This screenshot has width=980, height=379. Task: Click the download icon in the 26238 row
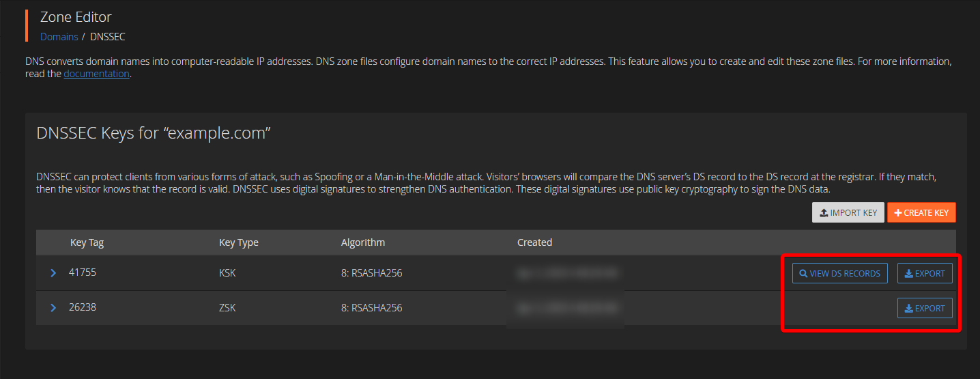(x=908, y=309)
